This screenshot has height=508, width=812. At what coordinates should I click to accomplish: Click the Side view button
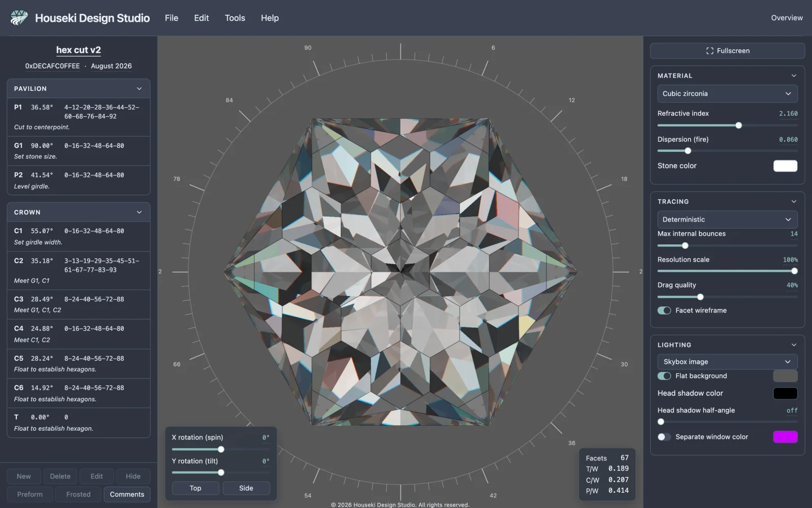(x=246, y=488)
